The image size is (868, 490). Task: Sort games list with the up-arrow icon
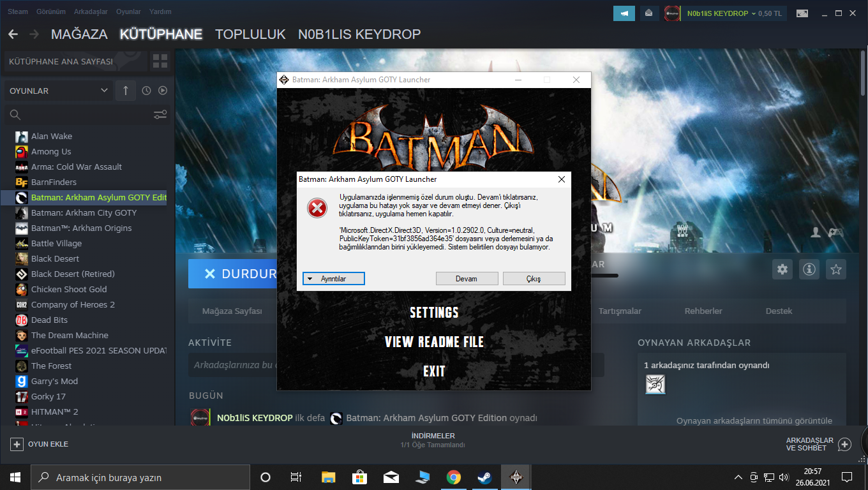(x=125, y=91)
